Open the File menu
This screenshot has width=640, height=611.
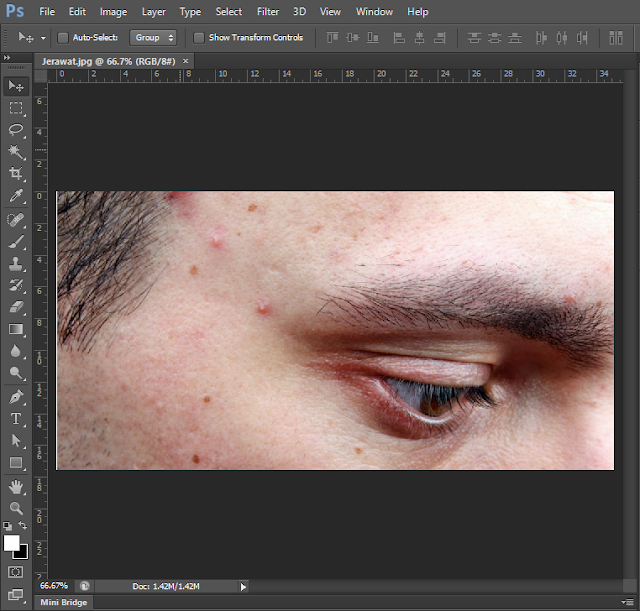(x=47, y=12)
